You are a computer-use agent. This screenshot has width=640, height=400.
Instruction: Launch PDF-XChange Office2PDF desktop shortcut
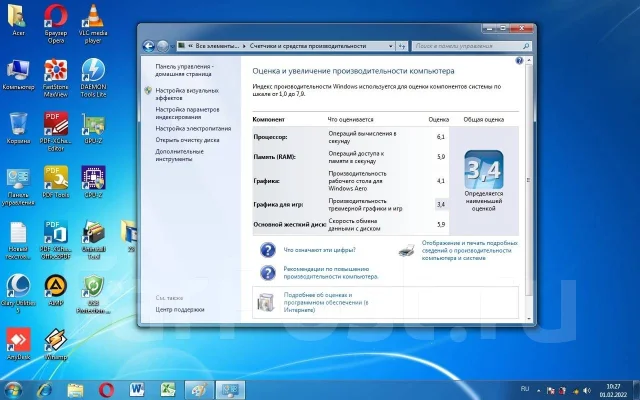tap(56, 241)
